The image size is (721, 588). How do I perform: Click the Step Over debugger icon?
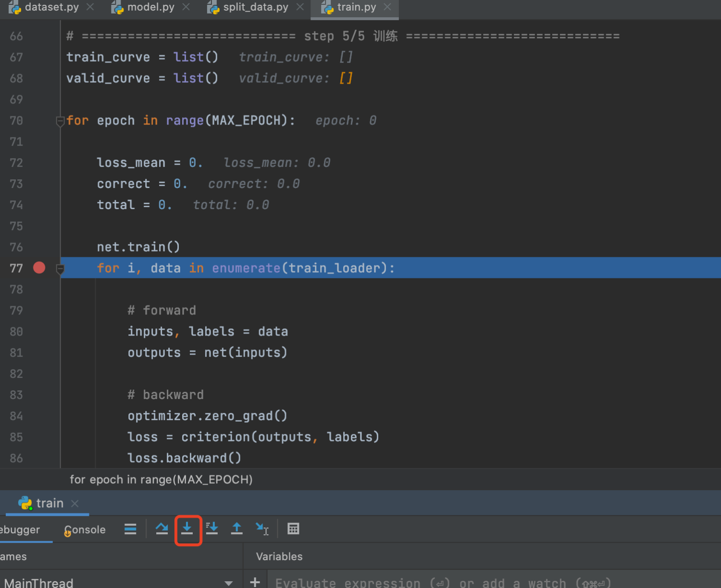tap(162, 529)
